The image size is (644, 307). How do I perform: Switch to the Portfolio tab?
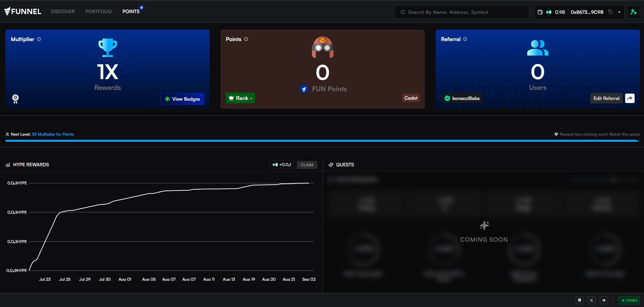pos(98,11)
